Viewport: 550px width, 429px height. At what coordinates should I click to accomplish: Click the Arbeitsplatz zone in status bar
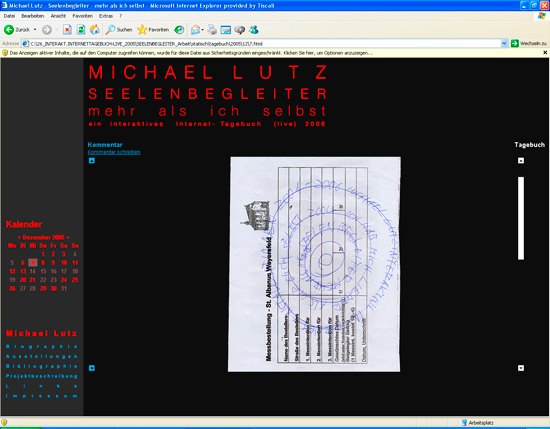tap(478, 423)
